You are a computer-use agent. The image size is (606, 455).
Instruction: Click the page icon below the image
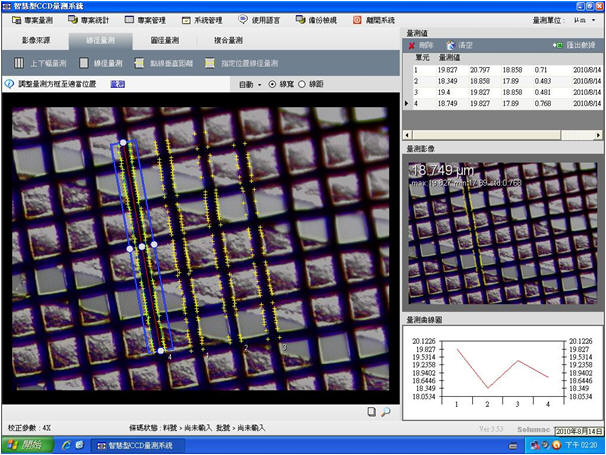pyautogui.click(x=371, y=412)
